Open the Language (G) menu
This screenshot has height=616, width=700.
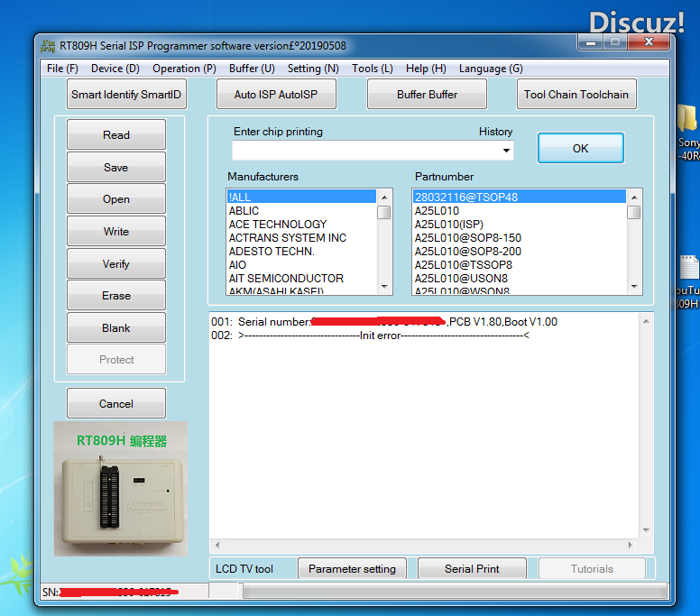click(490, 69)
